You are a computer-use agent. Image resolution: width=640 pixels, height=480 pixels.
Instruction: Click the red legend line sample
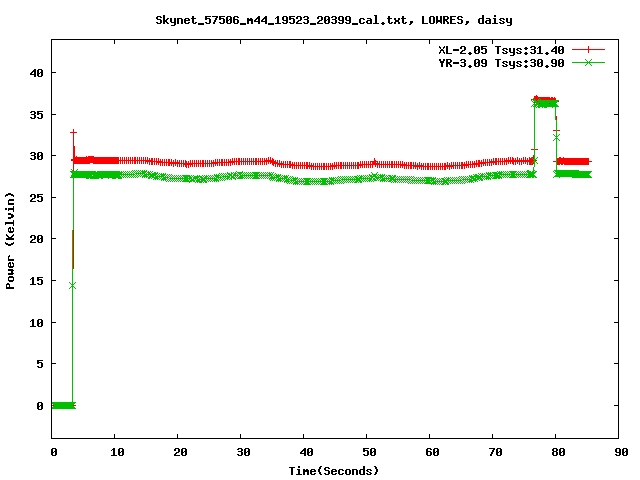(588, 50)
